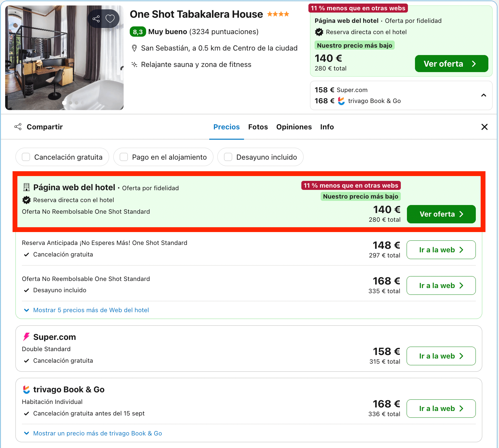This screenshot has width=499, height=448.
Task: Click the four-star rating icons
Action: tap(278, 14)
